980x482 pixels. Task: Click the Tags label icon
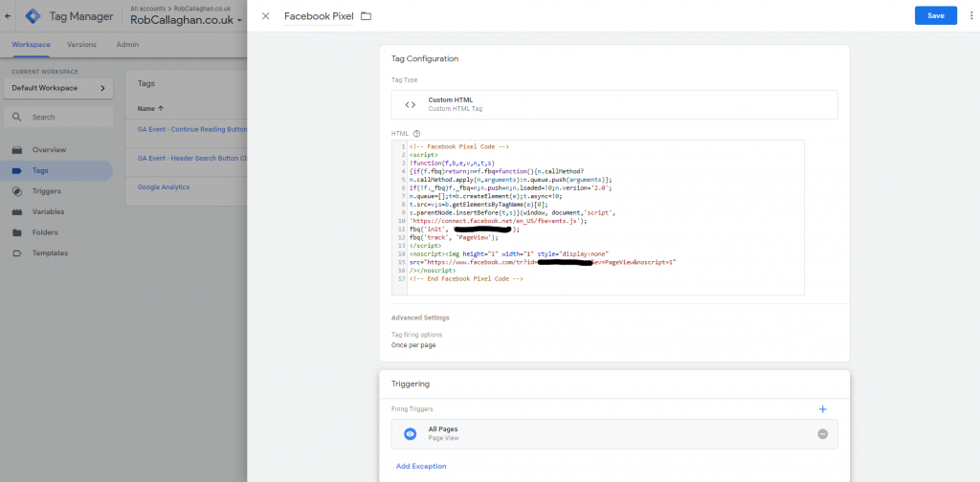click(17, 170)
